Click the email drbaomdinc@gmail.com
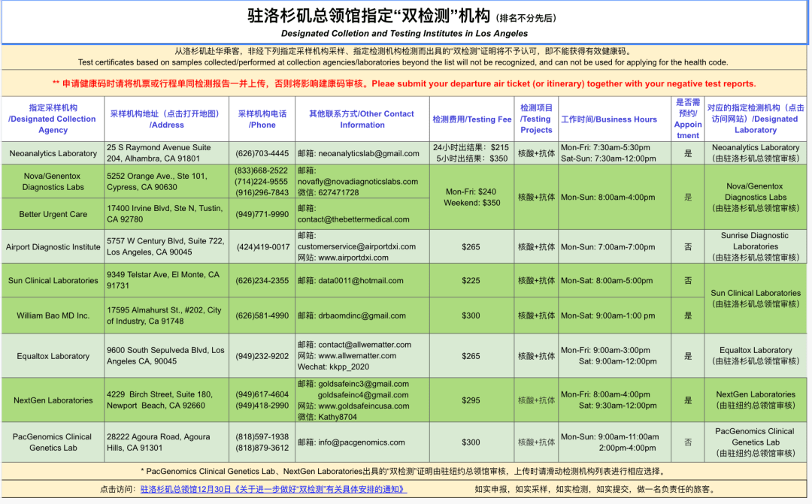812x504 pixels. [362, 315]
